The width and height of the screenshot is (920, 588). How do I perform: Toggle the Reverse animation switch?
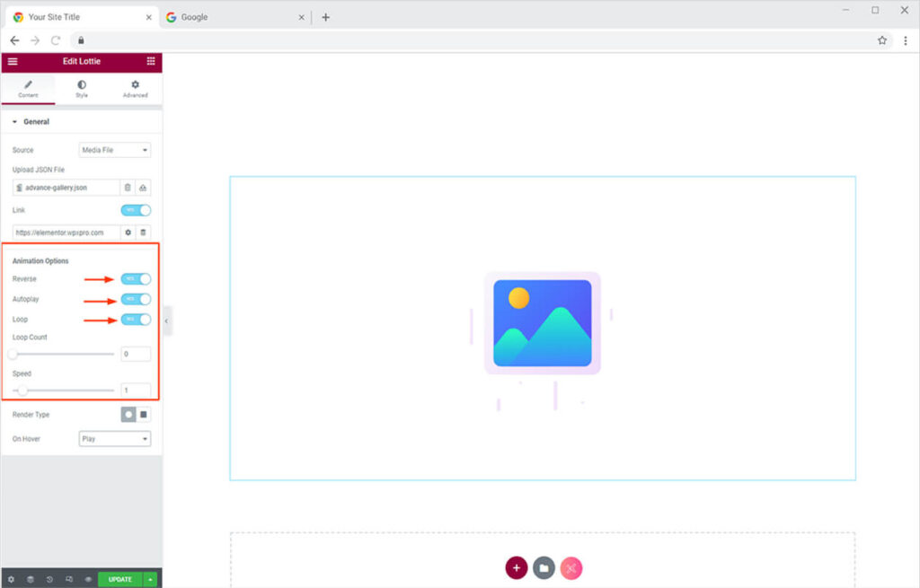pyautogui.click(x=136, y=279)
